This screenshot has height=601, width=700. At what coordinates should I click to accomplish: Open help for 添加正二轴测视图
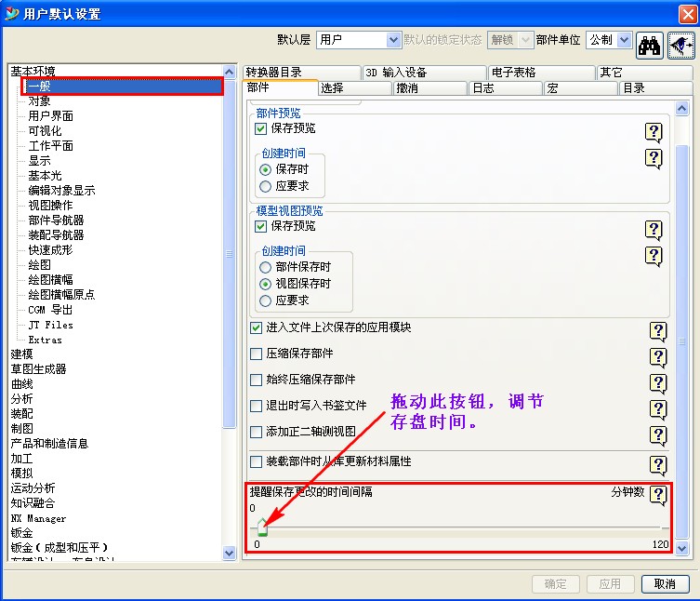click(658, 434)
